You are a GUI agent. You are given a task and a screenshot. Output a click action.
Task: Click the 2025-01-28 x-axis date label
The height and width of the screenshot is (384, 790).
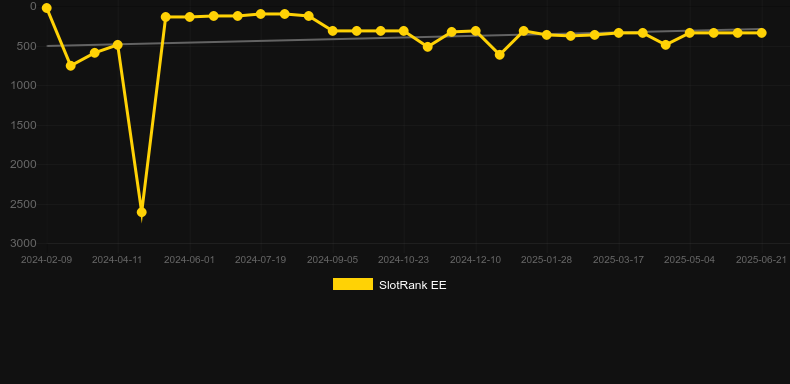click(x=547, y=260)
